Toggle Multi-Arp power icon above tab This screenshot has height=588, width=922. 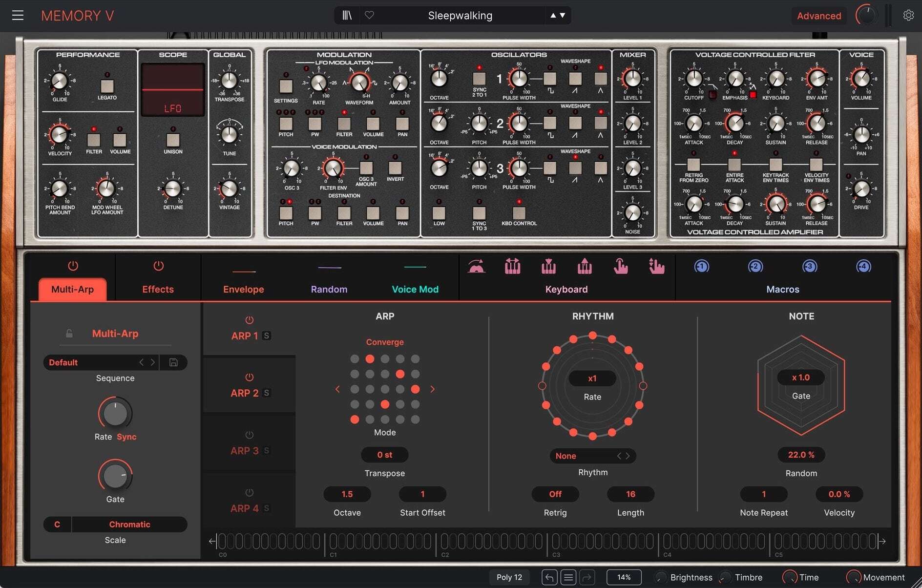point(73,266)
